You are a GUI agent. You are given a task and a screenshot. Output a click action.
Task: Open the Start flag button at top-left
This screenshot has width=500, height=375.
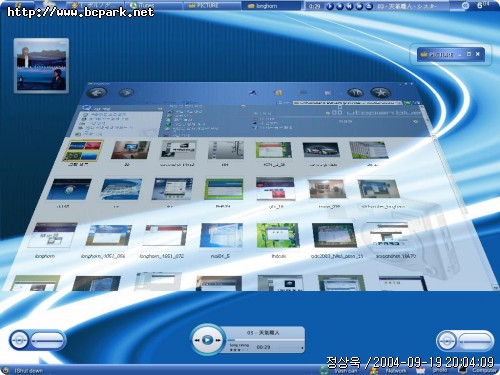(17, 4)
